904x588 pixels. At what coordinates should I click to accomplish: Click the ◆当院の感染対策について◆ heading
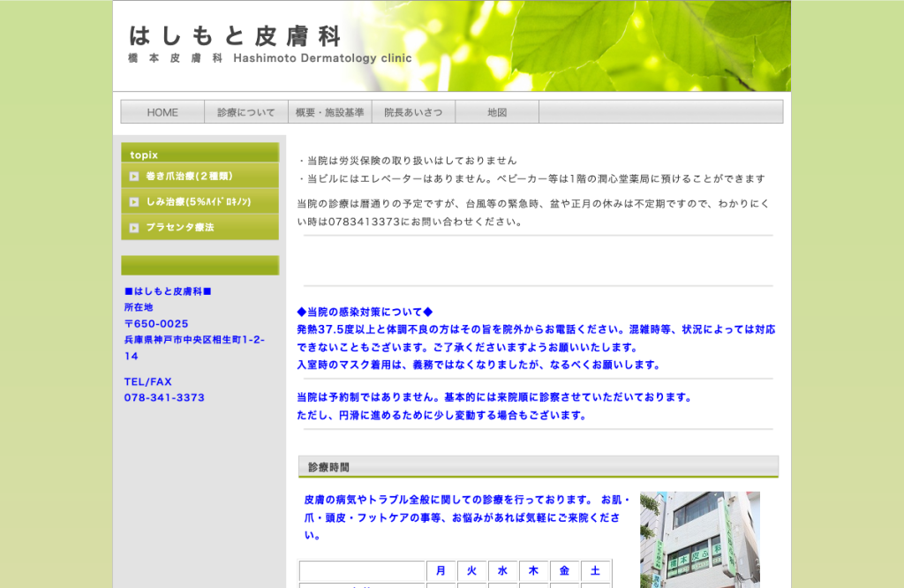click(x=365, y=312)
